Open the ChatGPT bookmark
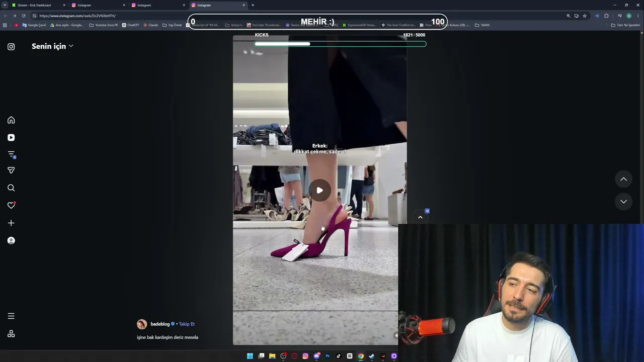644x362 pixels. [x=131, y=25]
